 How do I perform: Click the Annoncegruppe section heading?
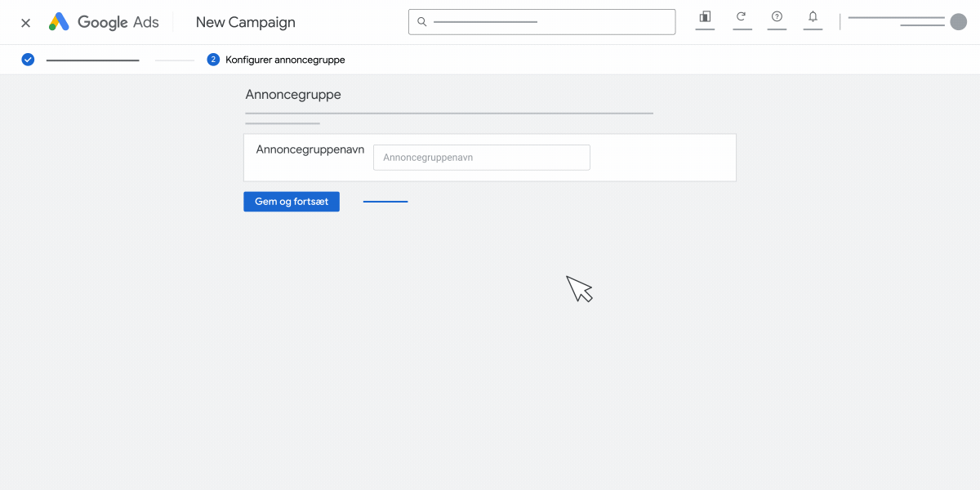coord(293,95)
